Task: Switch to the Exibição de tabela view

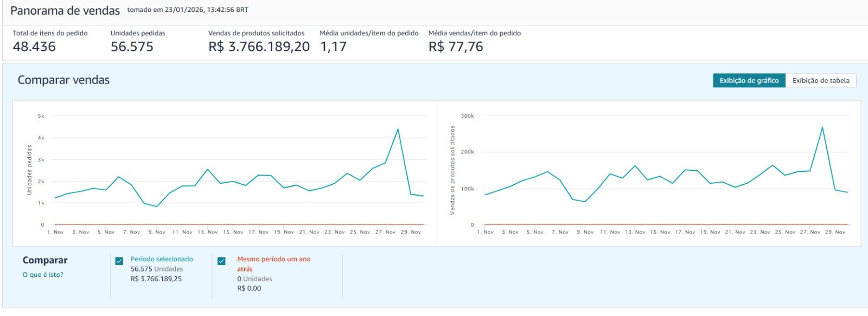Action: point(820,81)
